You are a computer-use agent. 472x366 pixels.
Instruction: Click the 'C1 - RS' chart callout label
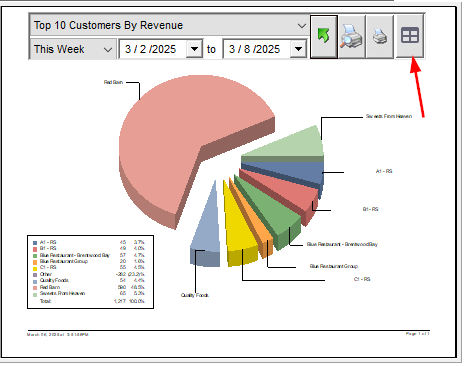click(x=362, y=279)
